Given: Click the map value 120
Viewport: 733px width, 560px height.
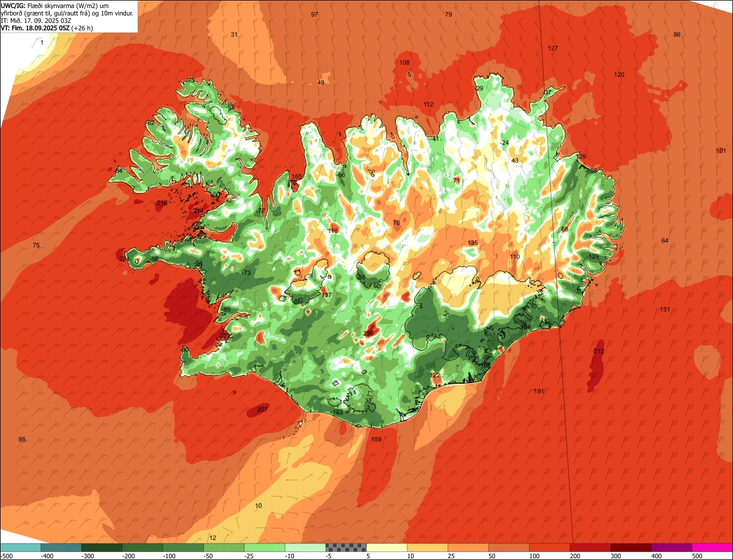Looking at the screenshot, I should click(619, 75).
